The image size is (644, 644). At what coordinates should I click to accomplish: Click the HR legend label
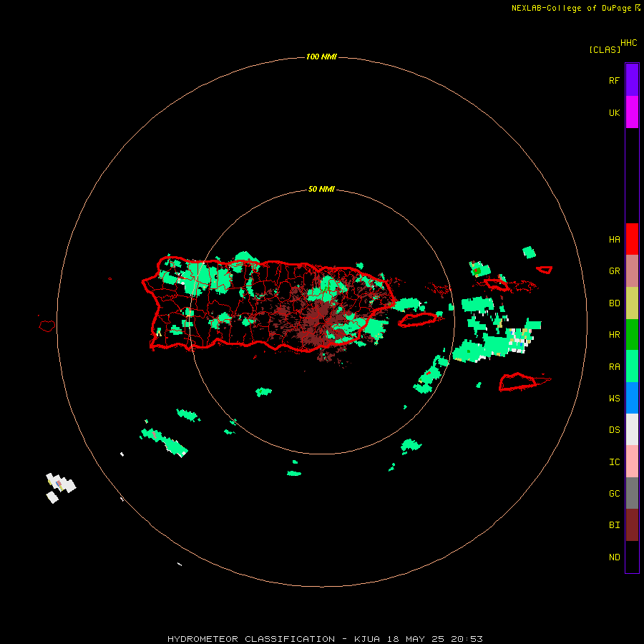614,335
